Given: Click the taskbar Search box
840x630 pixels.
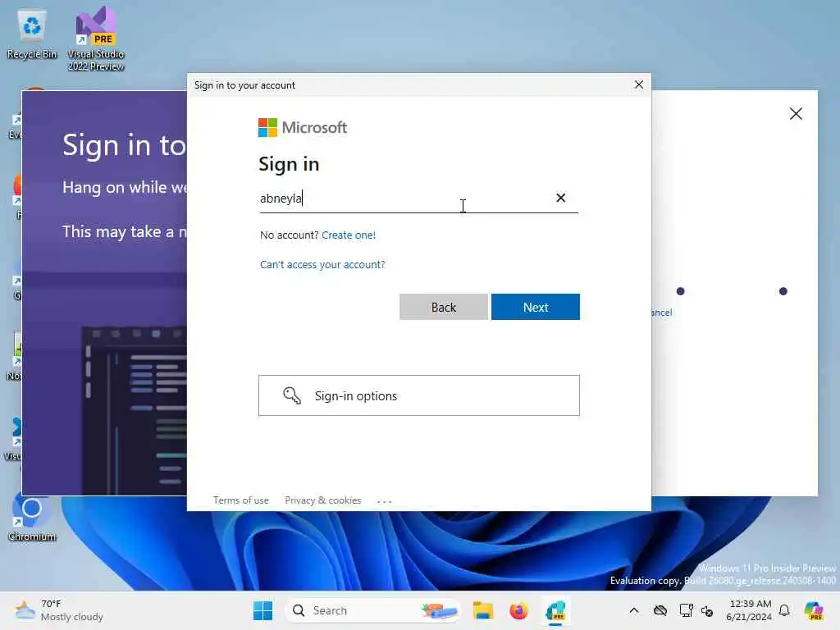Looking at the screenshot, I should (373, 610).
